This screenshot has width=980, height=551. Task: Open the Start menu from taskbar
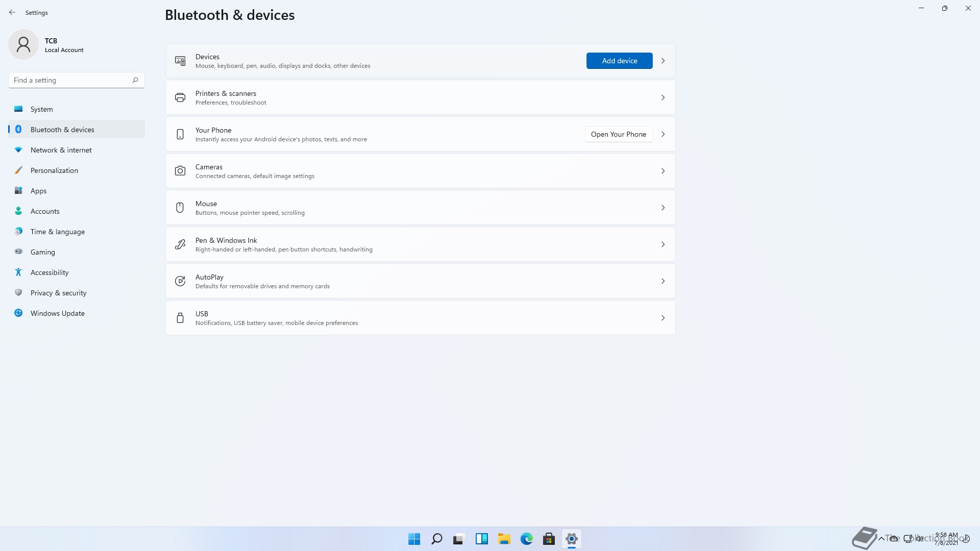coord(414,539)
